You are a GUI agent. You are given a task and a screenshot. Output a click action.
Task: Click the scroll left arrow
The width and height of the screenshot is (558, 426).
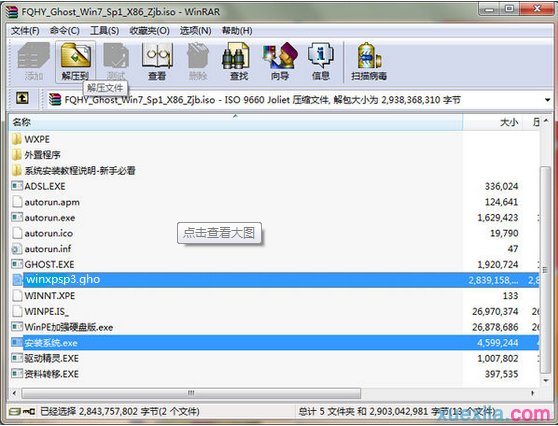coord(14,393)
